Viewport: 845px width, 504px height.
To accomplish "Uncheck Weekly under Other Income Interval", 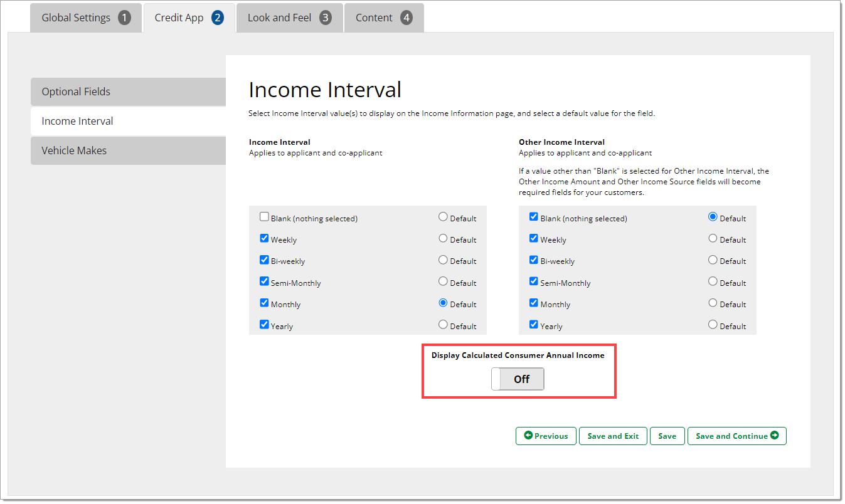I will click(534, 238).
